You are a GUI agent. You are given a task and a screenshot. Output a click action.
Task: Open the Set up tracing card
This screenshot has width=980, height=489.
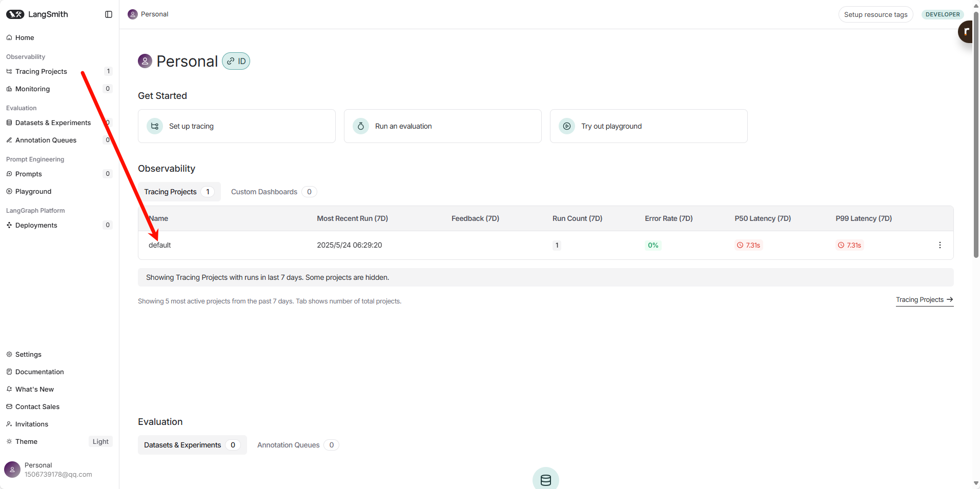[x=237, y=126]
